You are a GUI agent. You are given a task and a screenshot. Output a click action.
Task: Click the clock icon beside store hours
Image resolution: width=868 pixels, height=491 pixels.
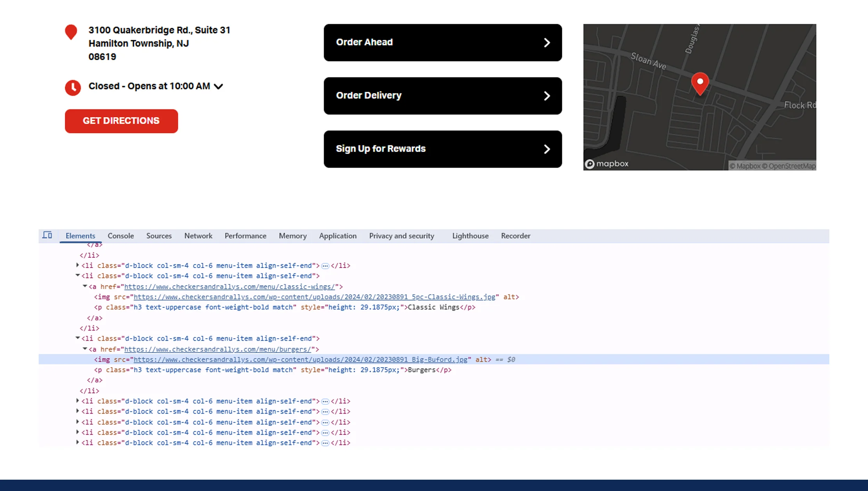pyautogui.click(x=72, y=87)
